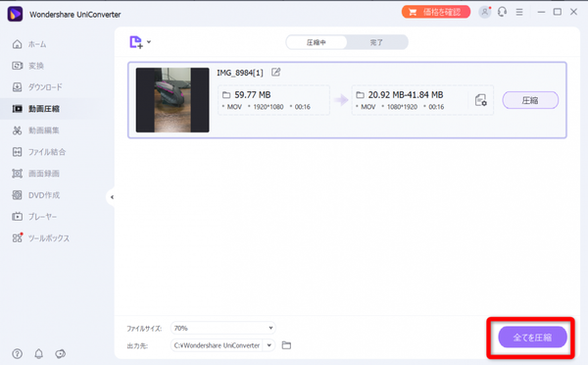Open the ファイルサイズ 70% dropdown
This screenshot has height=365, width=588.
pos(223,328)
